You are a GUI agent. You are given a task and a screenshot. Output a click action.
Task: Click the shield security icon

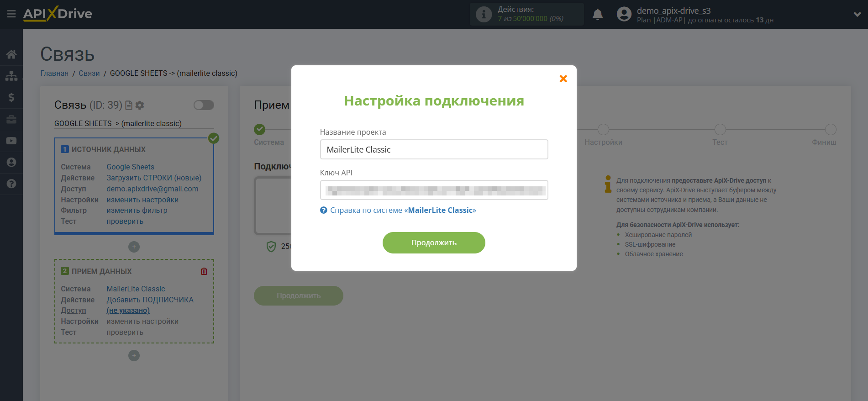click(x=271, y=247)
